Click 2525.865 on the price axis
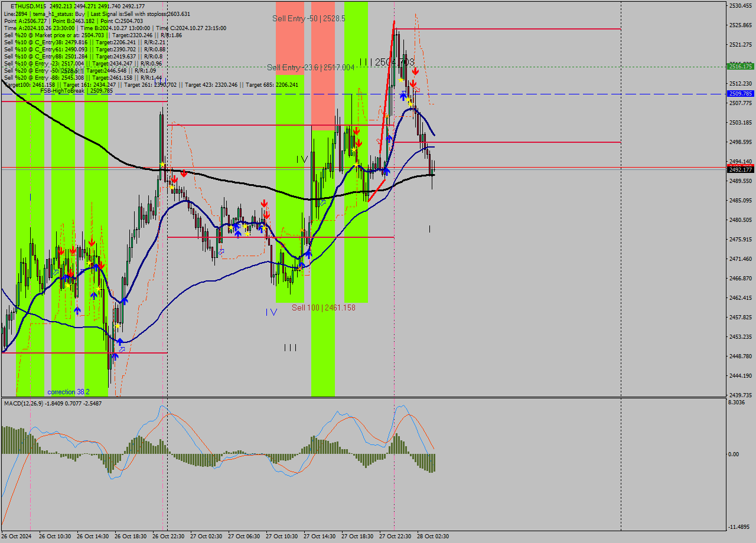The width and height of the screenshot is (756, 543). point(741,25)
